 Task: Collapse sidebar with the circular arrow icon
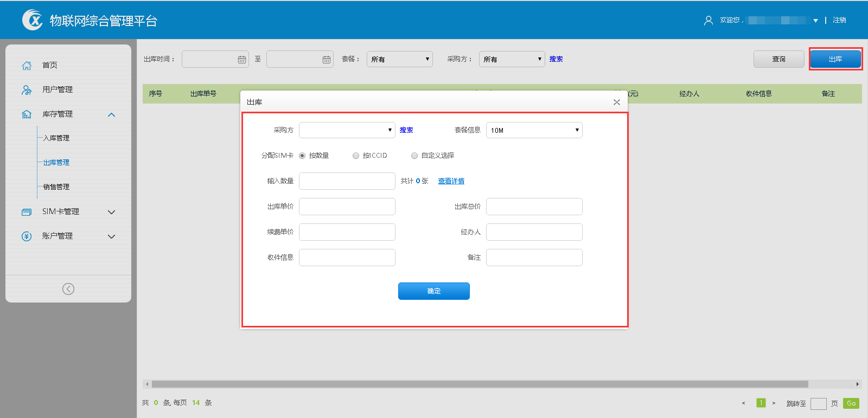point(68,289)
